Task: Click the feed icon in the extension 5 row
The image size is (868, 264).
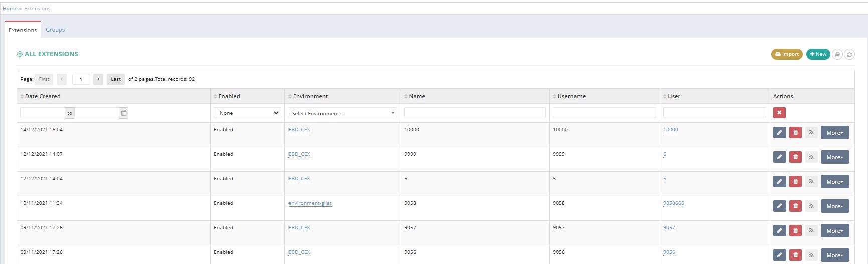Action: [811, 182]
